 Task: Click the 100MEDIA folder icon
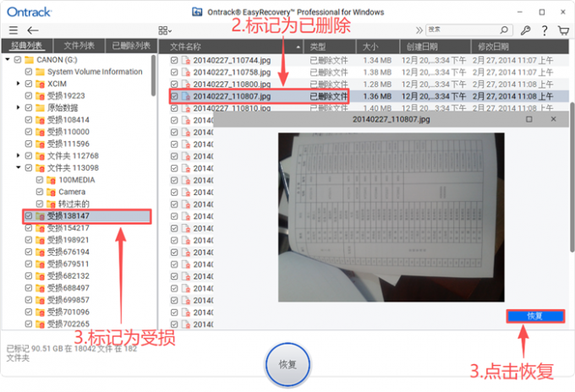click(52, 180)
